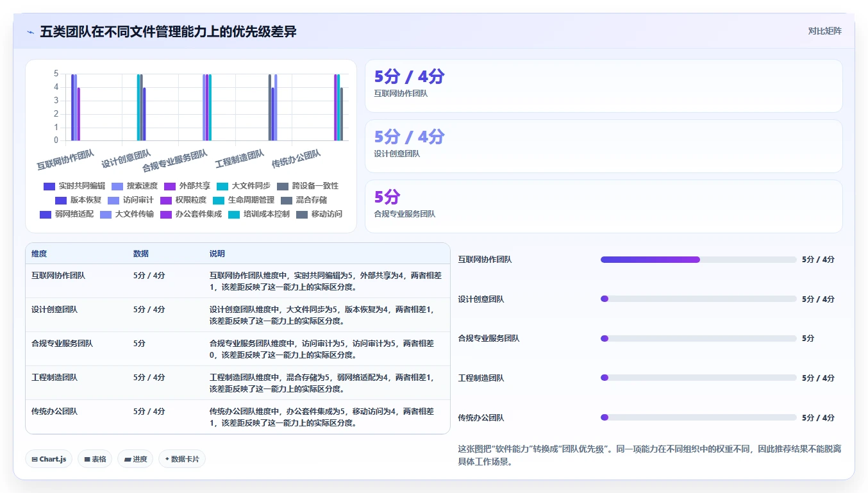The image size is (868, 493).
Task: Open the 合规专业服务团队 score card
Action: (x=604, y=206)
